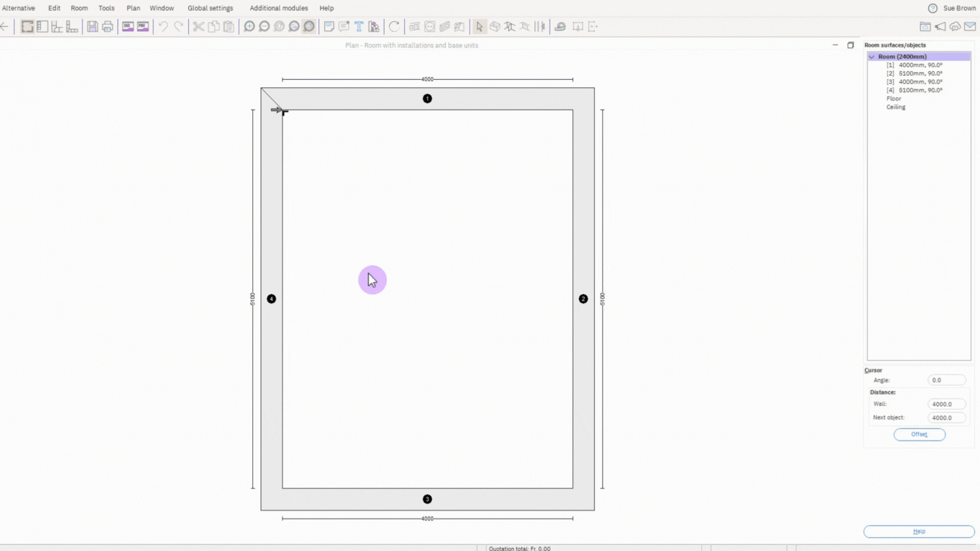
Task: Collapse the Room (2400mm) tree node
Action: coord(872,57)
